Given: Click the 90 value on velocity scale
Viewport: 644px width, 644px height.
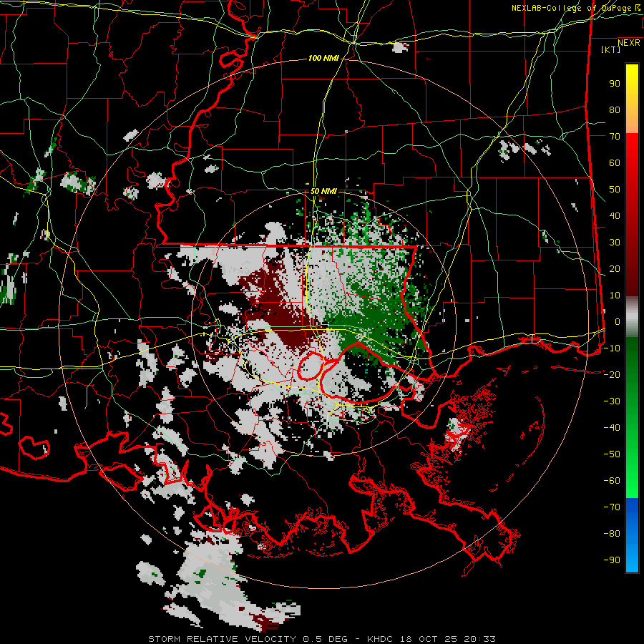Looking at the screenshot, I should [x=615, y=84].
